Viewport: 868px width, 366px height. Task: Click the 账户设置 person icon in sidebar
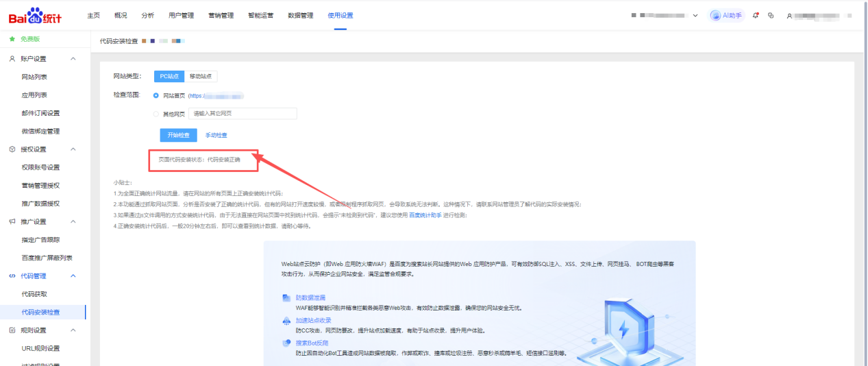(x=12, y=59)
